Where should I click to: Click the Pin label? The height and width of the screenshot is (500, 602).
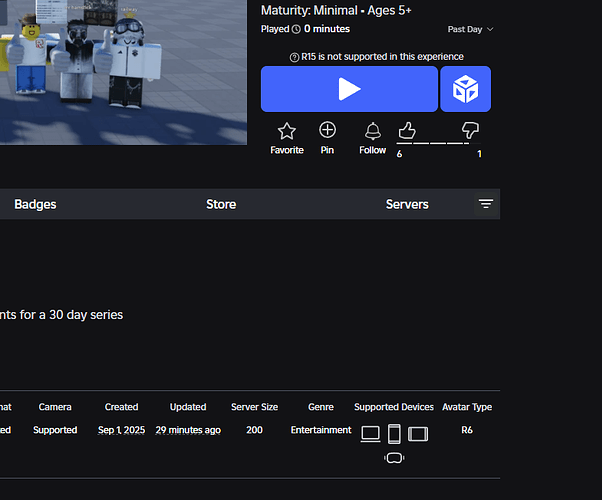(x=327, y=150)
